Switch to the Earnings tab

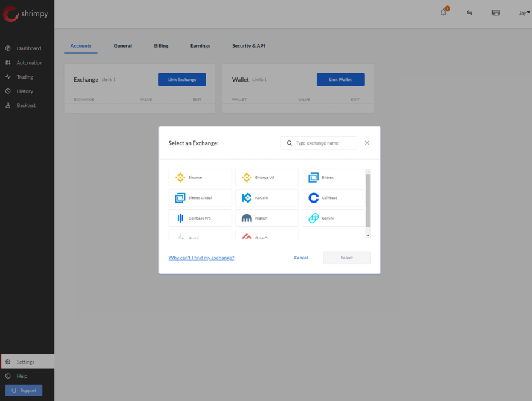[x=200, y=46]
